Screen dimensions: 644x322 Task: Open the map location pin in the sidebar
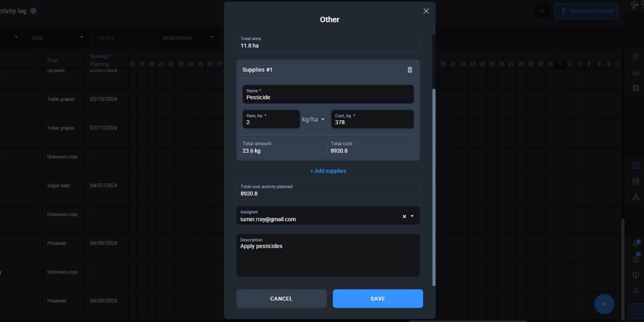636,57
